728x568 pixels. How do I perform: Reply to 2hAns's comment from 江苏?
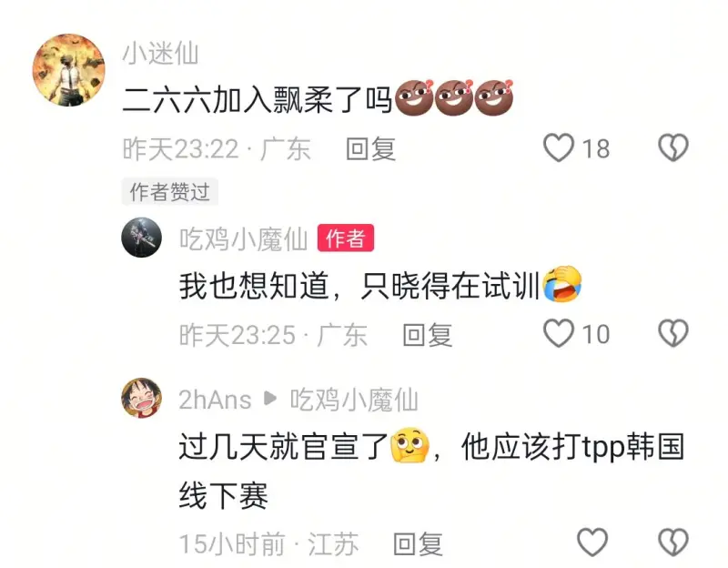point(418,543)
